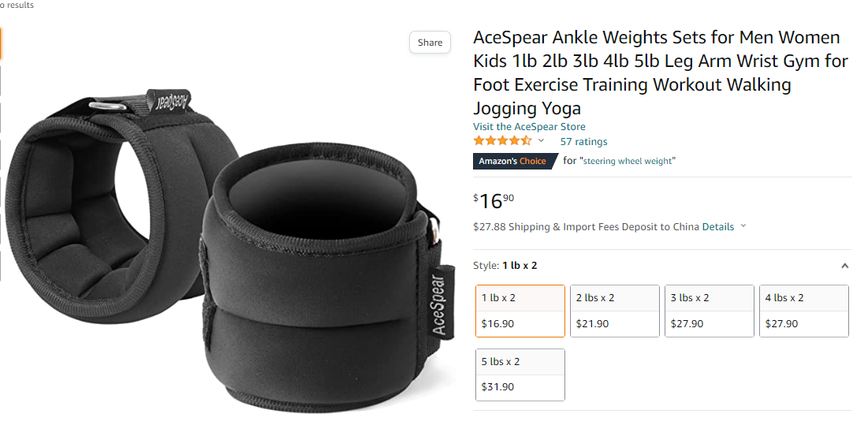Click the $16.90 price display
Screen dimensions: 868x425
coord(494,201)
